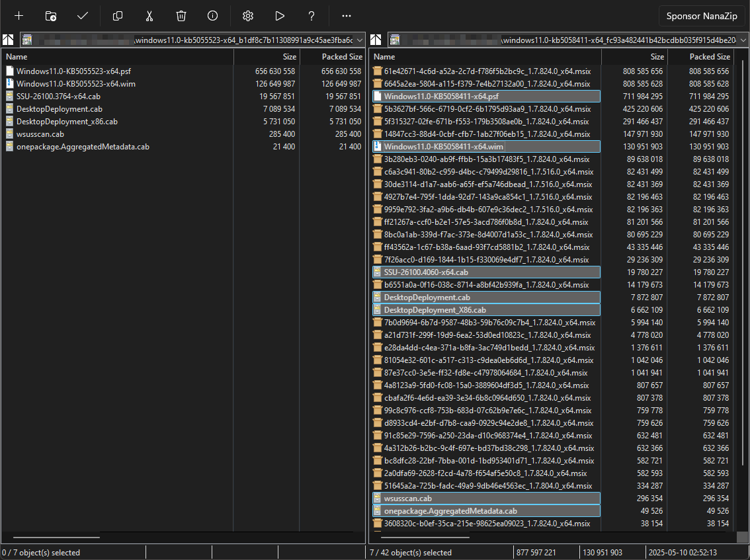The height and width of the screenshot is (560, 750).
Task: Select 6645a2ea-5804-a115 msix package row
Action: point(552,84)
